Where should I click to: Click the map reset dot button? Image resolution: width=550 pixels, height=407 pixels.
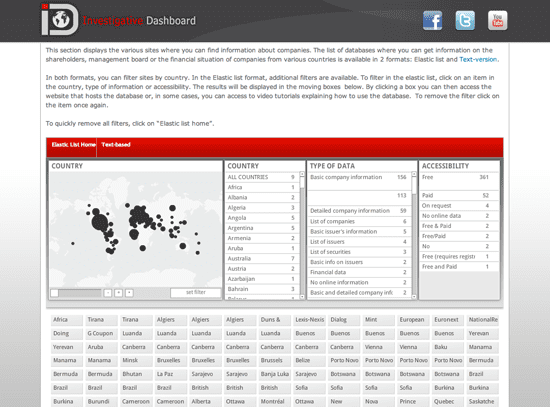(x=129, y=293)
